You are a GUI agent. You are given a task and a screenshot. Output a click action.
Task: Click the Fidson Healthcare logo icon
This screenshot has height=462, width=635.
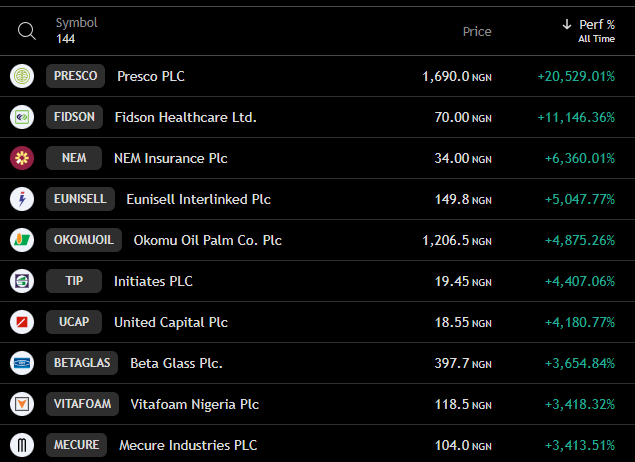(x=22, y=117)
